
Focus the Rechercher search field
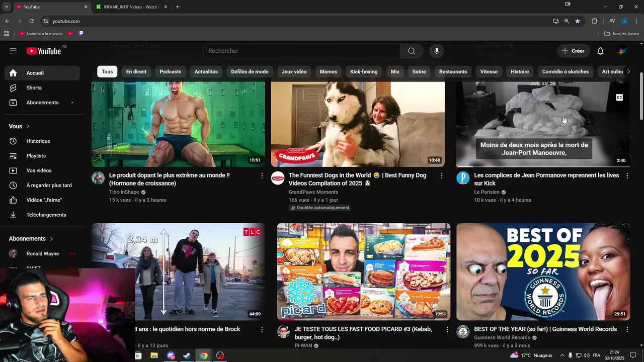click(301, 51)
